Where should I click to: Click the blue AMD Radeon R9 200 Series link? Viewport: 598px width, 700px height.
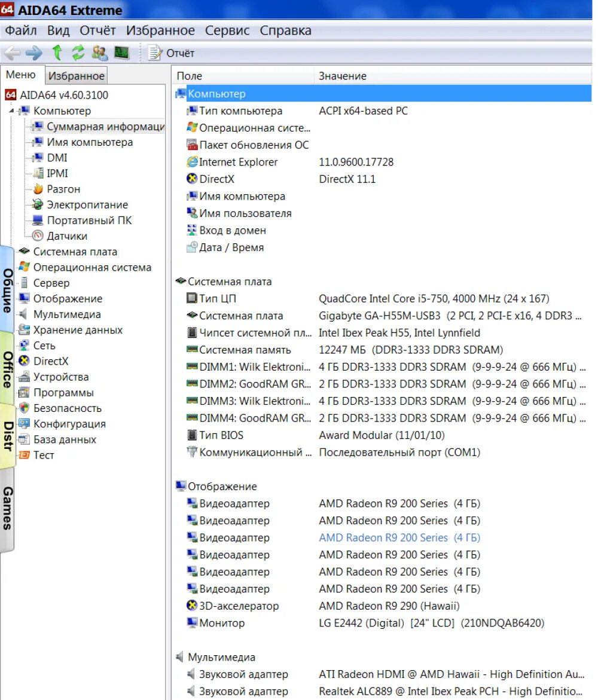tap(399, 537)
